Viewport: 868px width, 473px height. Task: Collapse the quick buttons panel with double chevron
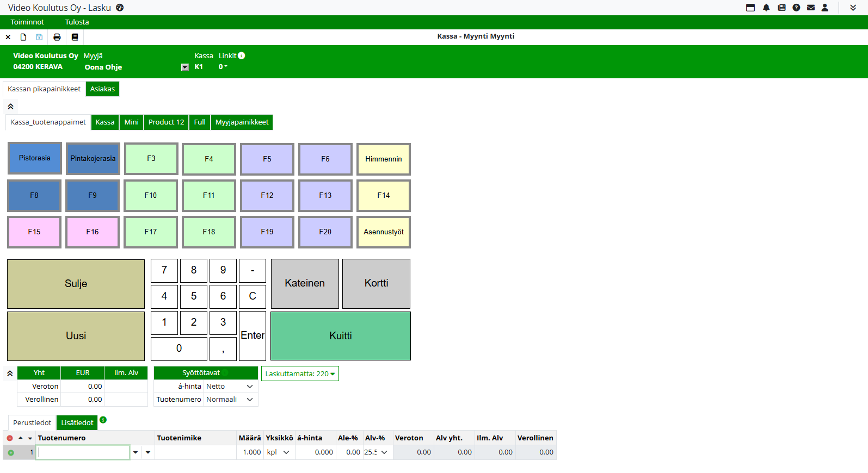(10, 107)
